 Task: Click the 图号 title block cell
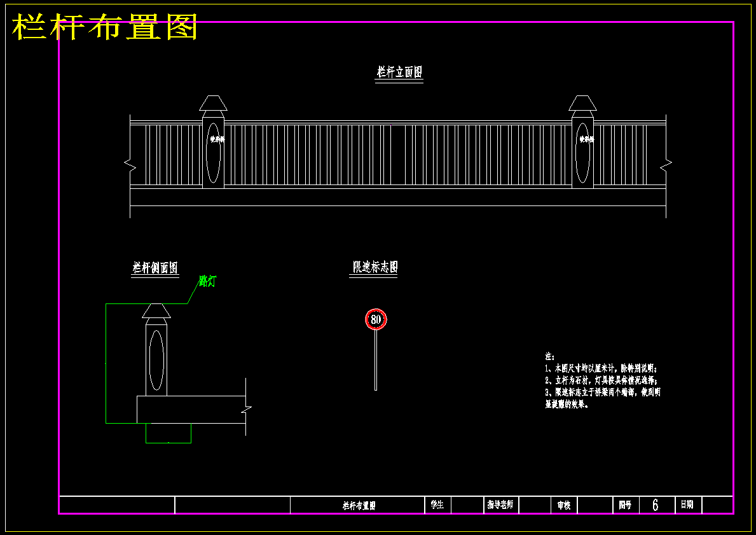[x=626, y=505]
